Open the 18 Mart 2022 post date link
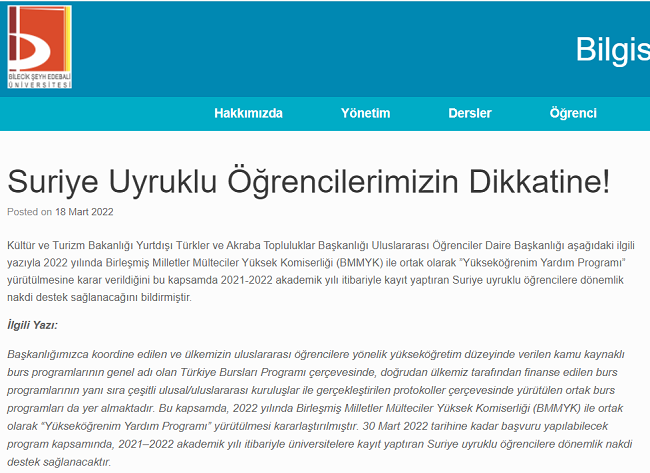 [x=84, y=212]
